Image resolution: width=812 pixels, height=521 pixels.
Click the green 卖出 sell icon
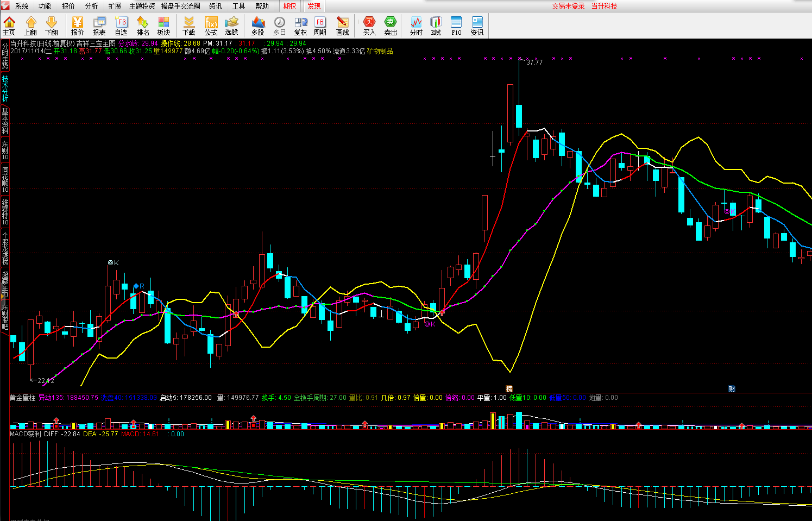click(391, 26)
